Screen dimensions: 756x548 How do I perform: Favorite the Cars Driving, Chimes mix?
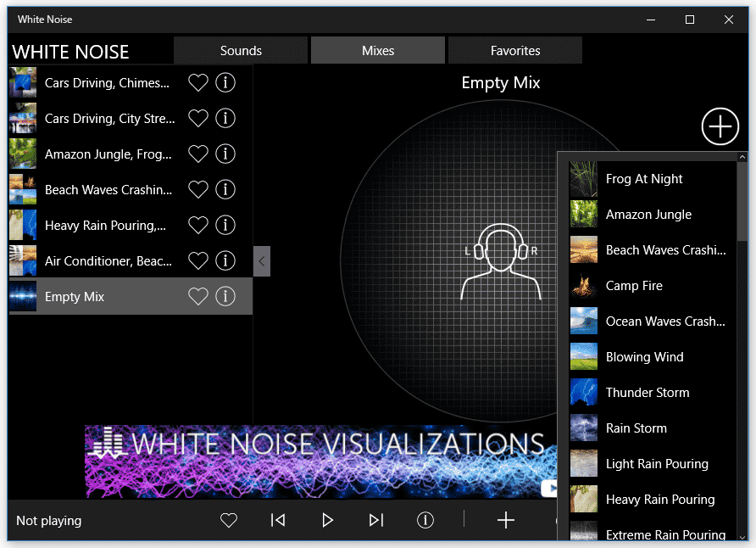tap(197, 82)
